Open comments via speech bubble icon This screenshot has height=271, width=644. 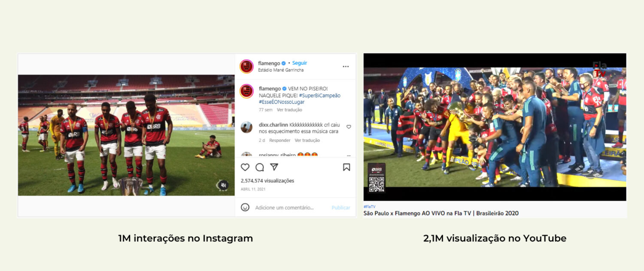[x=260, y=167]
